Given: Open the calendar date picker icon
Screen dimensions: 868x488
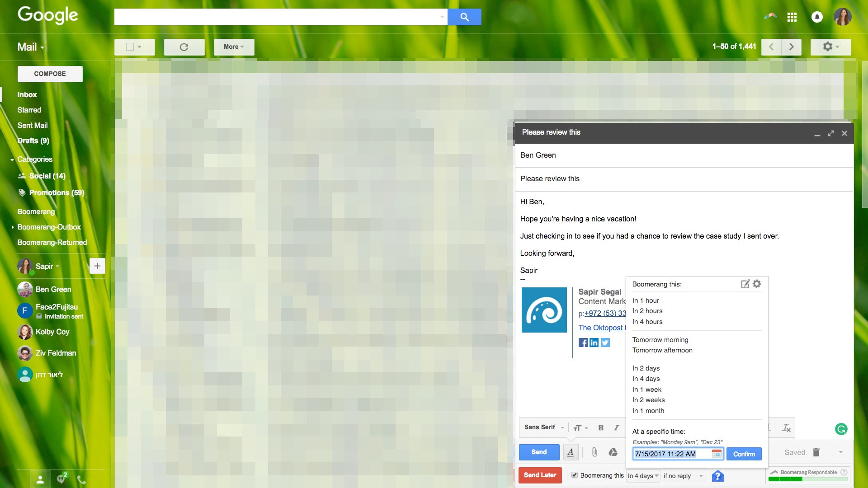Looking at the screenshot, I should pyautogui.click(x=717, y=454).
